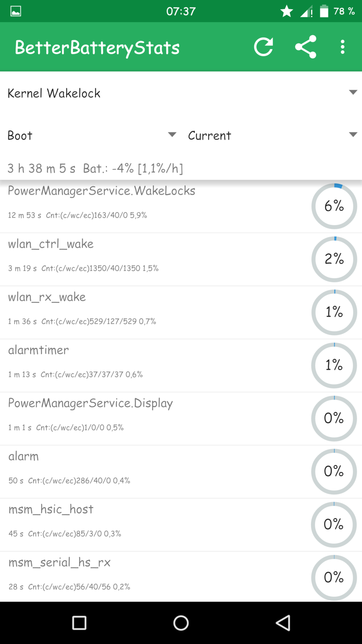The width and height of the screenshot is (362, 644).
Task: Tap the battery icon in status bar
Action: [324, 11]
